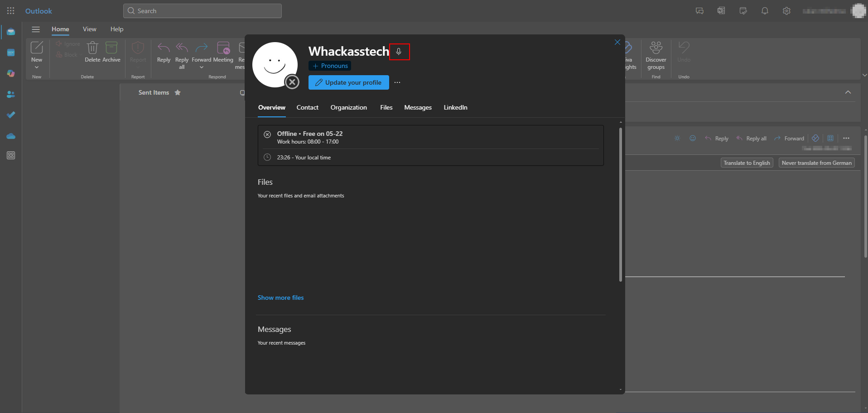
Task: Click the Archive icon in ribbon
Action: click(111, 48)
